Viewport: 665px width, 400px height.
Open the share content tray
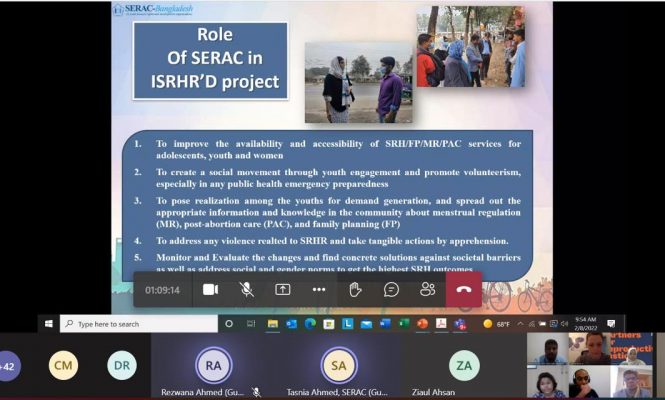tap(282, 290)
